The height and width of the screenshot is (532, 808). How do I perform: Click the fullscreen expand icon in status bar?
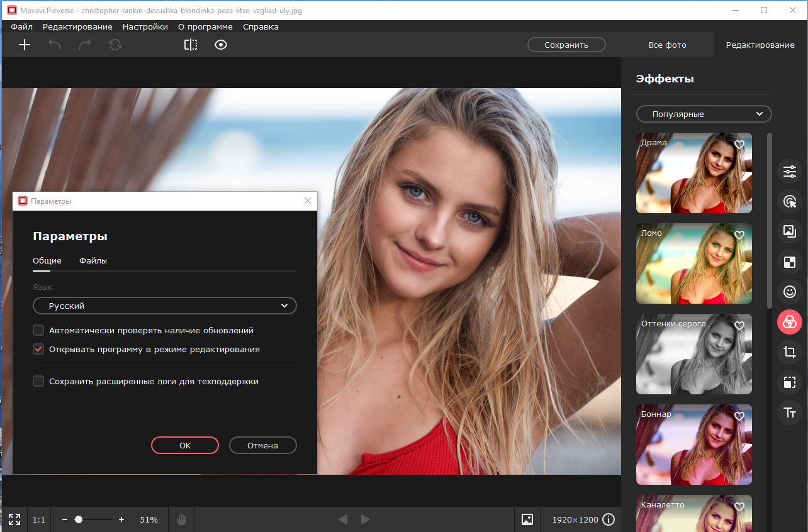click(x=14, y=519)
